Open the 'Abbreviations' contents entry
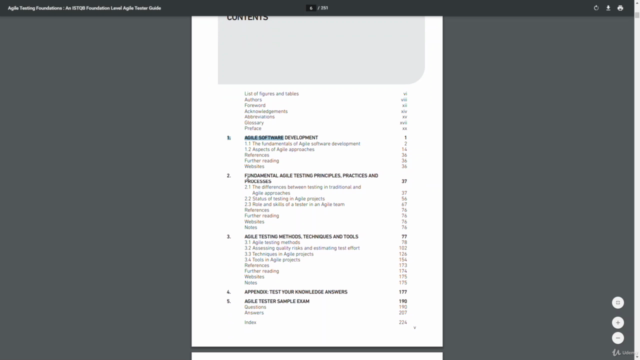 click(260, 117)
